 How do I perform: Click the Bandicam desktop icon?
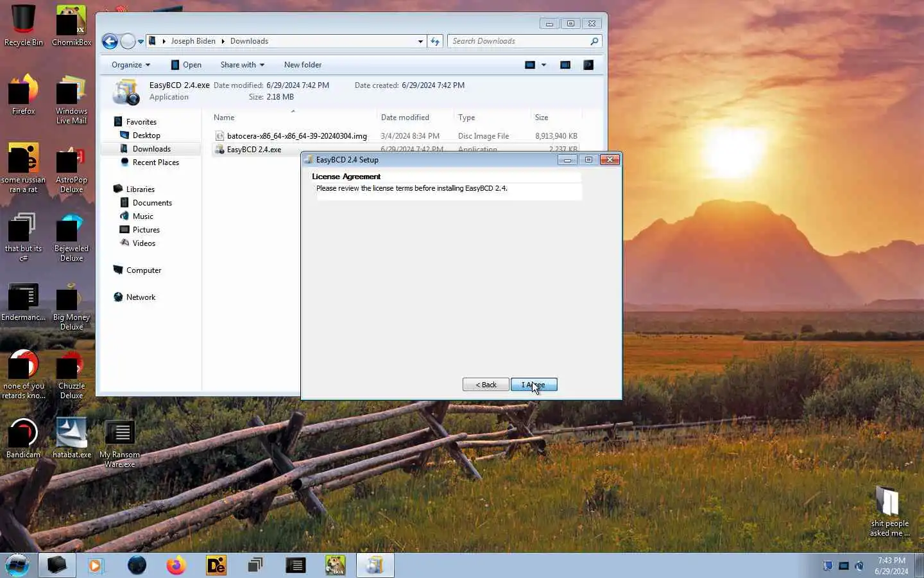click(x=24, y=438)
